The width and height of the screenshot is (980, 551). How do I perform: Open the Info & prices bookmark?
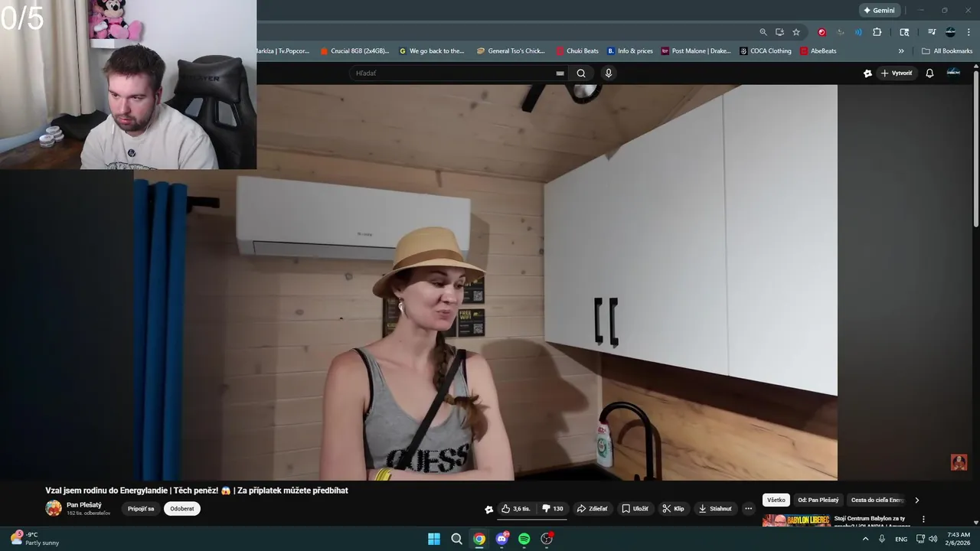pyautogui.click(x=630, y=51)
